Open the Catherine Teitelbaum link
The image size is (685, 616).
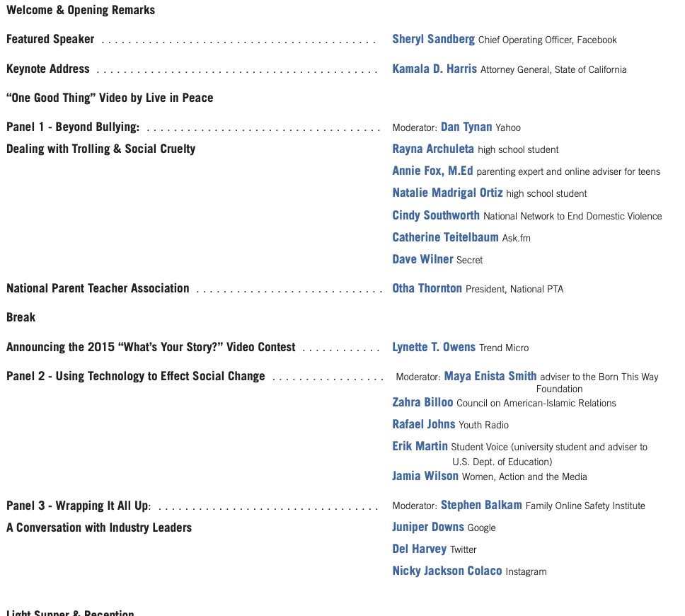click(445, 238)
